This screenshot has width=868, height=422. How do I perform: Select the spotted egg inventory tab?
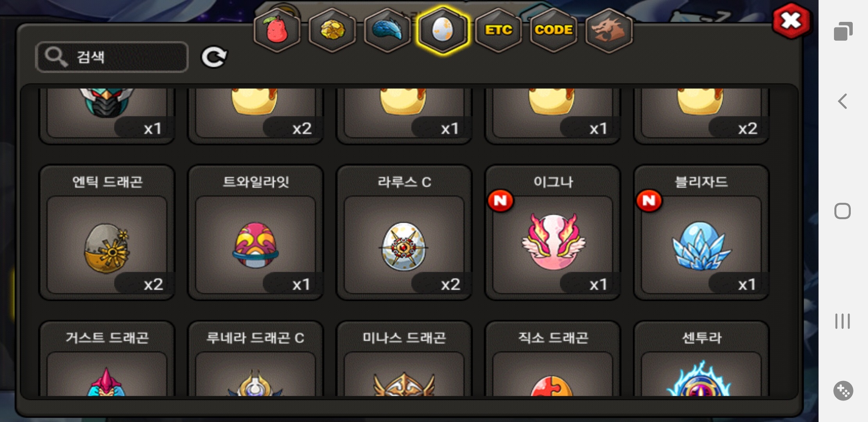coord(443,30)
